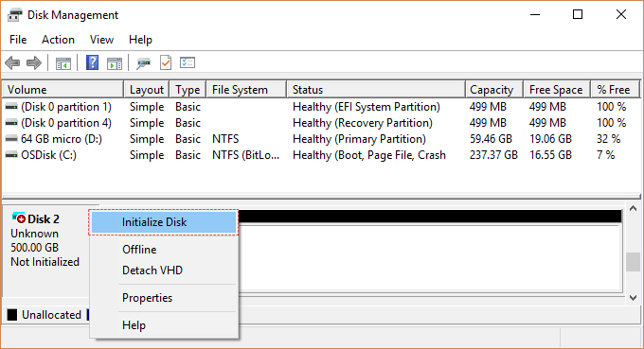
Task: Click the Back arrow toolbar icon
Action: pos(12,62)
